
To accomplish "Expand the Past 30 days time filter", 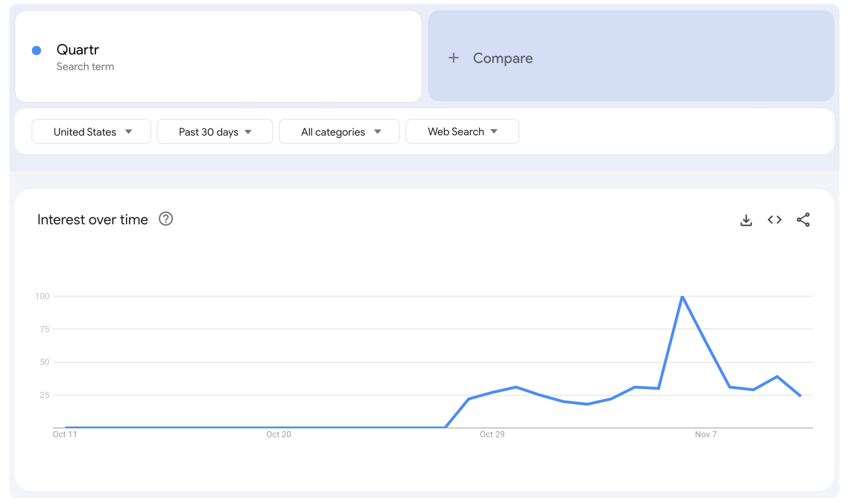I will [x=215, y=131].
